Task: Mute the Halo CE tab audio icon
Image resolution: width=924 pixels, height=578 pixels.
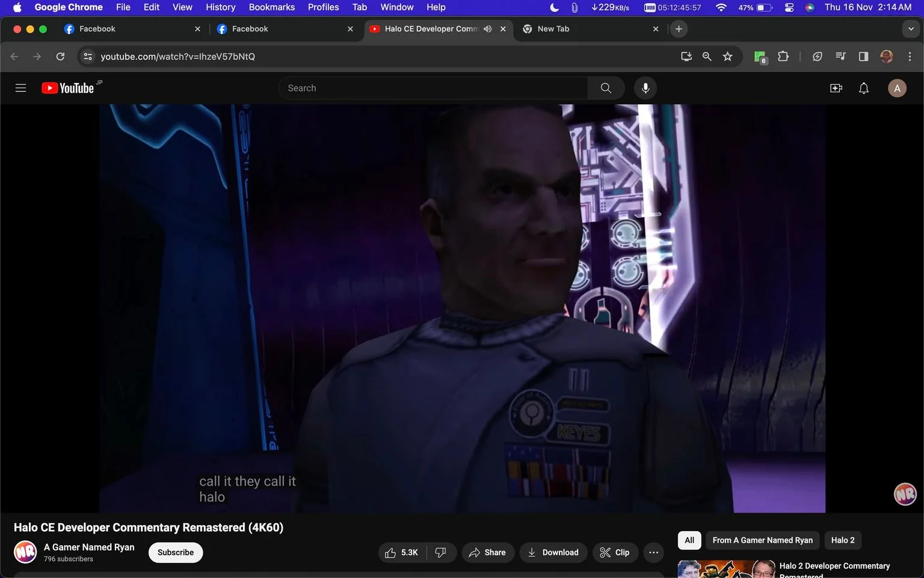Action: [x=488, y=29]
